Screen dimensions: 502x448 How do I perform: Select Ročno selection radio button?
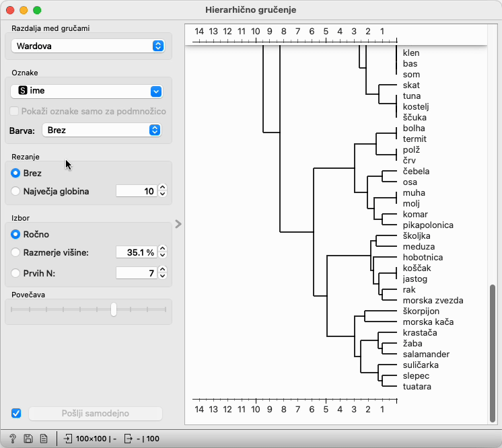[x=15, y=234]
